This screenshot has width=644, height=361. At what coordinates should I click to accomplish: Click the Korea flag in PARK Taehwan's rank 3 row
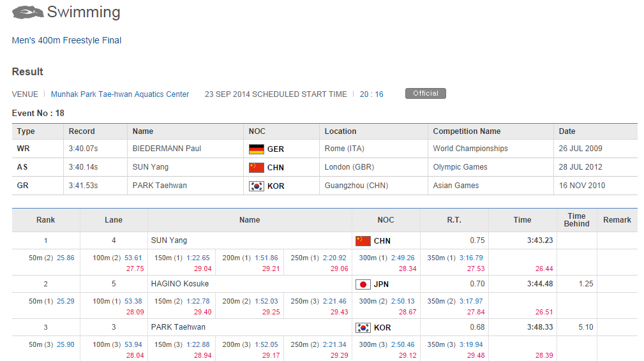tap(363, 328)
